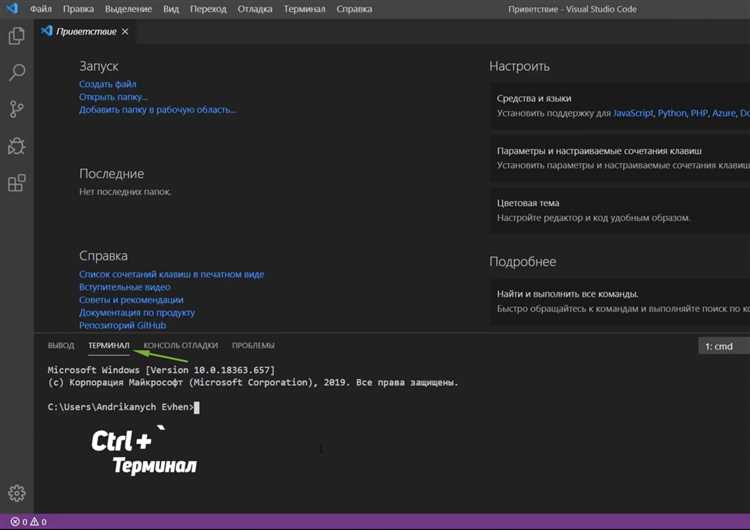Switch to the ПРОБЛЕМЫ panel tab
The image size is (750, 530).
[253, 345]
